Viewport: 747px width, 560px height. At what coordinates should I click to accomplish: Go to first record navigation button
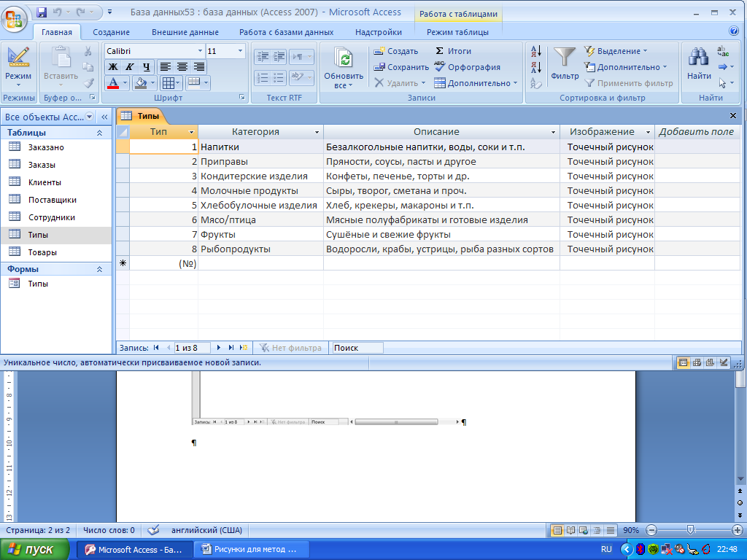pyautogui.click(x=156, y=348)
